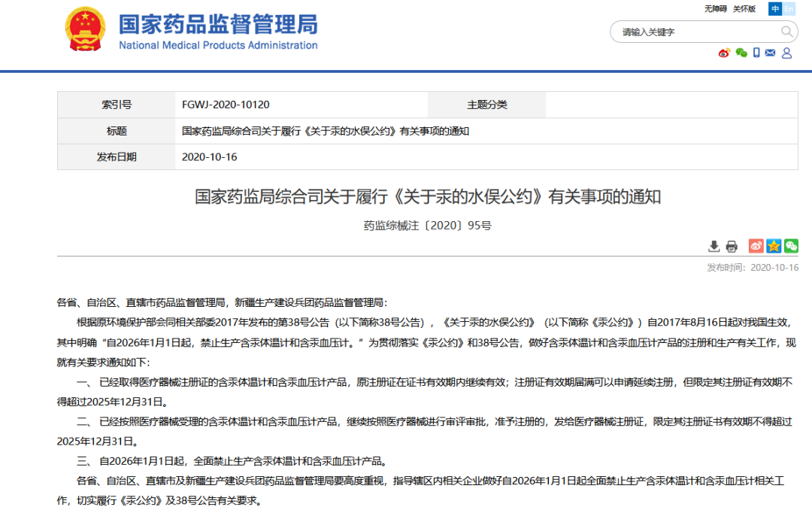
Task: Share the notice to Qzone
Action: click(774, 246)
